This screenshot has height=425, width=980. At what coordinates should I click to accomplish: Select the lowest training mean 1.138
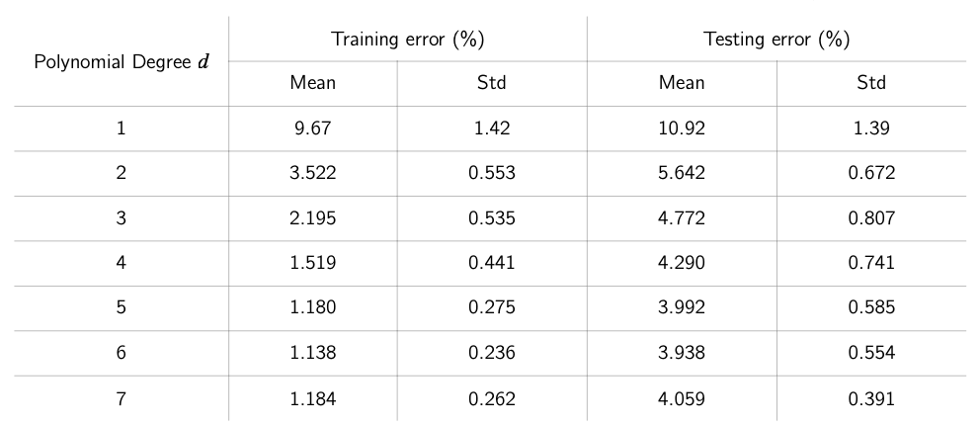tap(312, 353)
